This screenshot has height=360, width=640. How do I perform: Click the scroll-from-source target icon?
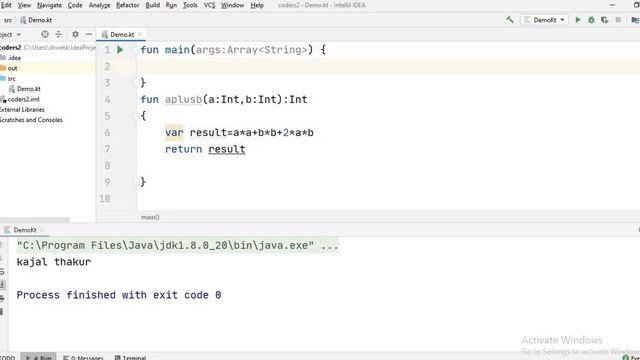pos(45,34)
